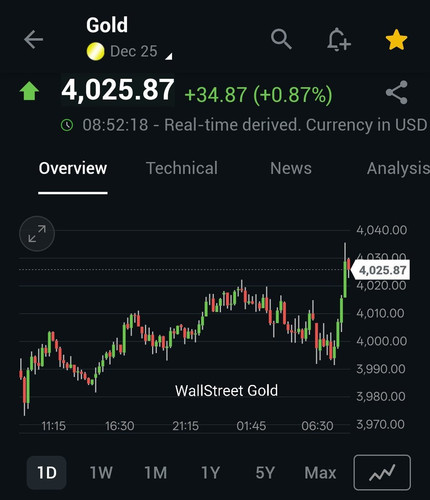Add a price alert with the bell icon
Image resolution: width=430 pixels, height=500 pixels.
[x=338, y=39]
